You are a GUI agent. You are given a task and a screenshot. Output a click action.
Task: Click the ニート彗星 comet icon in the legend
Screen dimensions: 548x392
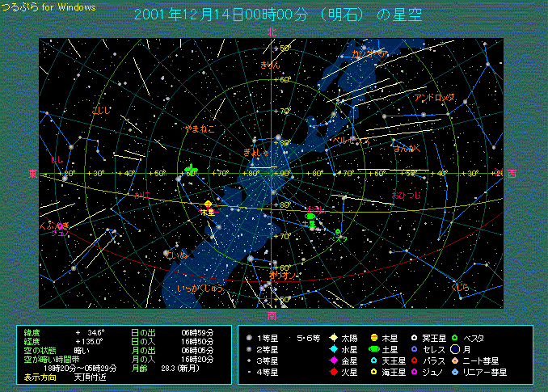pos(456,360)
